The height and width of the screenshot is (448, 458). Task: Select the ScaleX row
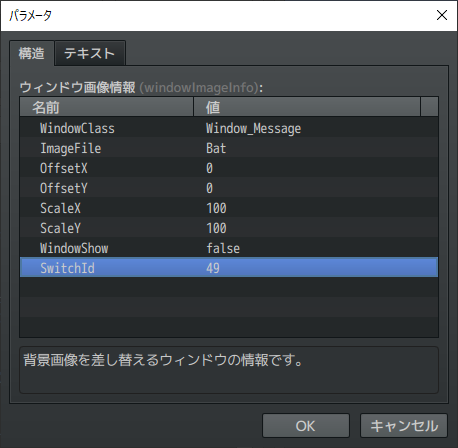point(229,208)
